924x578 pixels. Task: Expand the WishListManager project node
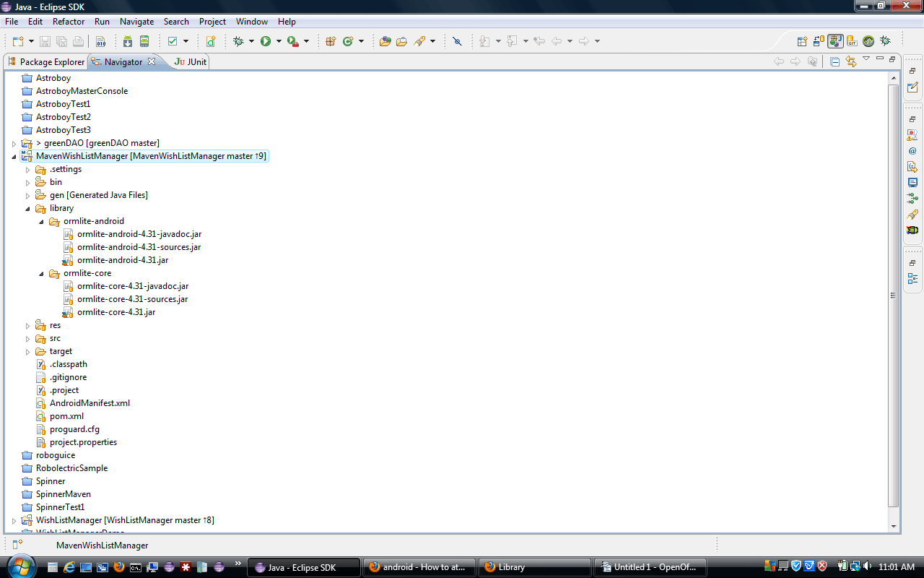[x=14, y=520]
